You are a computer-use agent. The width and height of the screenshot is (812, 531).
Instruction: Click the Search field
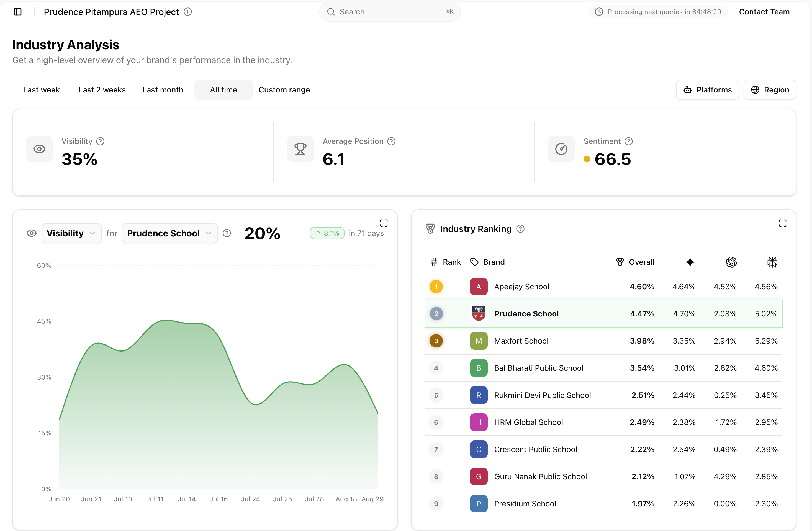click(x=390, y=12)
